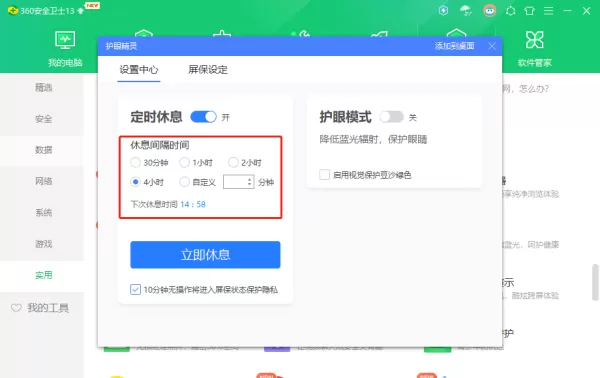Viewport: 600px width, 378px height.
Task: Click the 休息间隔时间 label
Action: pyautogui.click(x=160, y=145)
